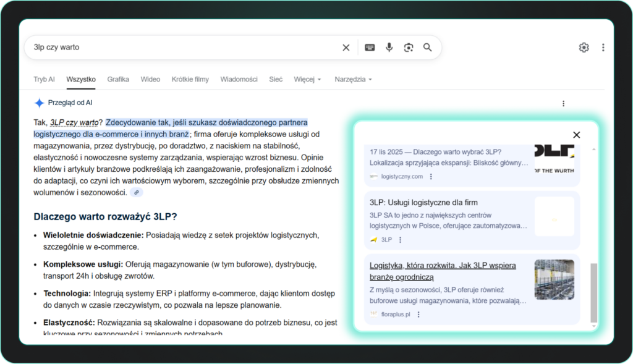The height and width of the screenshot is (364, 633).
Task: Switch to the Grafika tab
Action: pyautogui.click(x=118, y=79)
